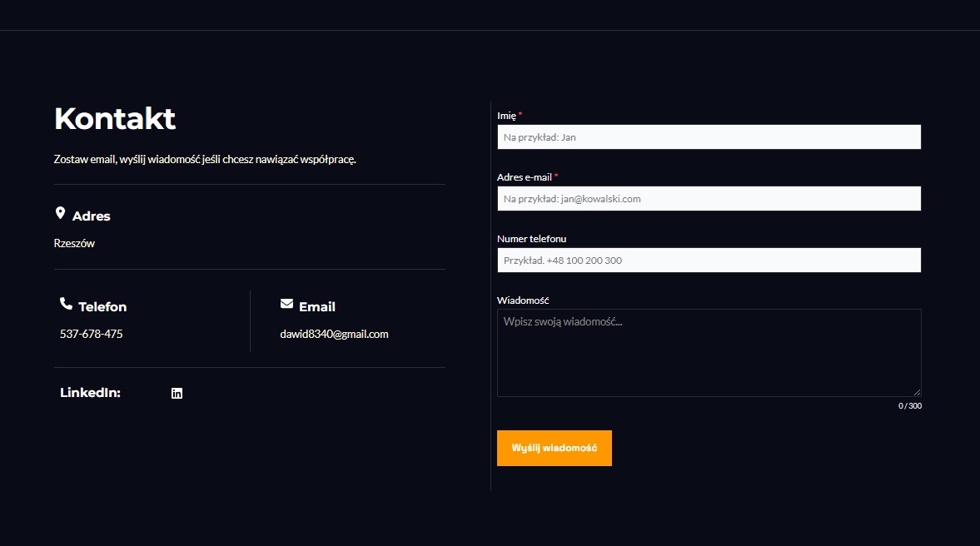Click the 0 / 300 character counter
The image size is (980, 546).
tap(909, 406)
